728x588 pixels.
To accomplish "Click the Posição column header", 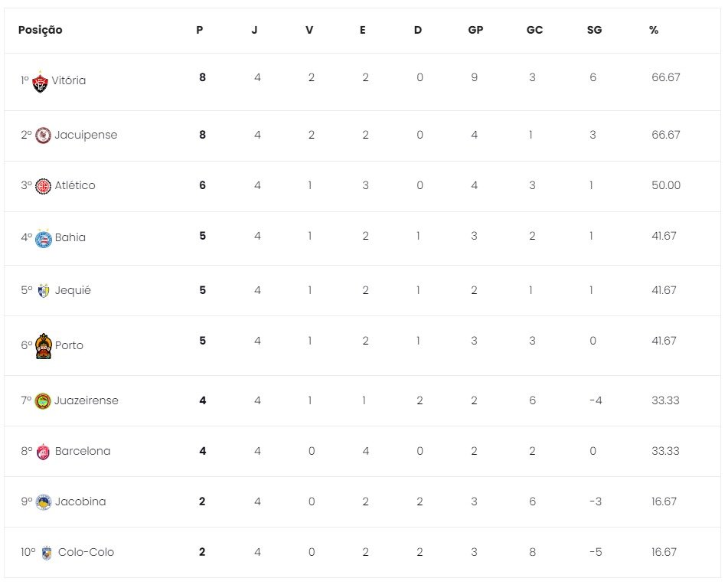I will click(x=40, y=30).
